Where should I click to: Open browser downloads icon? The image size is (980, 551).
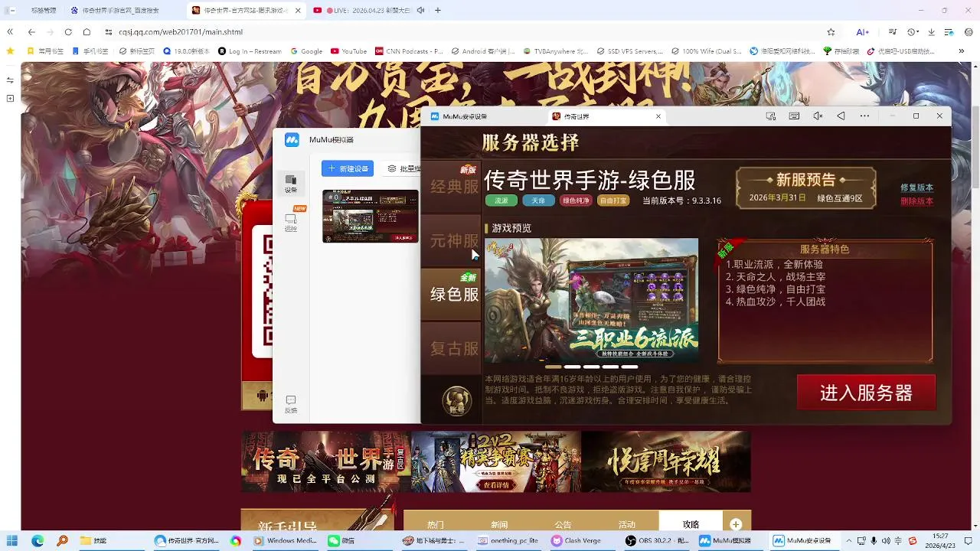pos(932,32)
